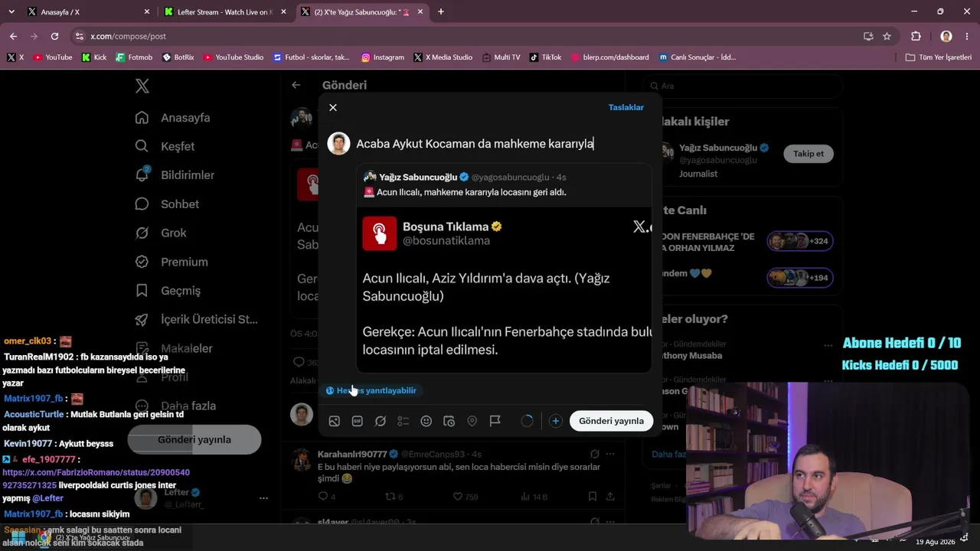This screenshot has height=551, width=980.
Task: Open Chrome's three-dot menu
Action: coord(967,36)
